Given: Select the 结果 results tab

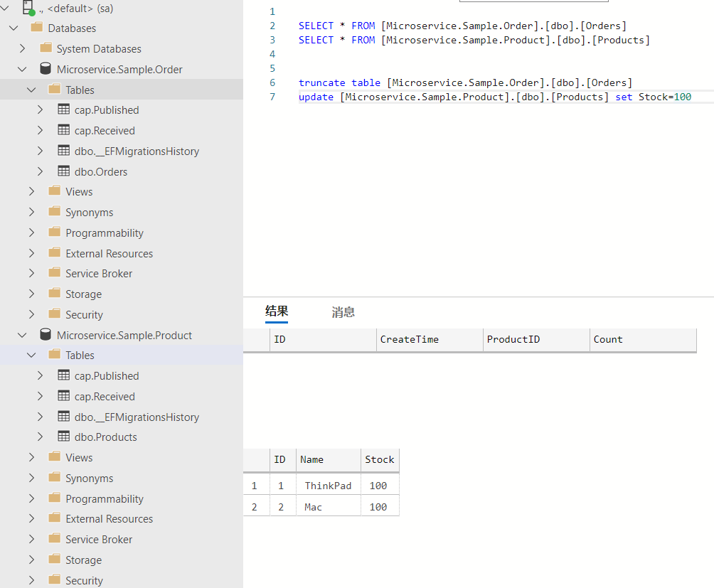Looking at the screenshot, I should click(x=277, y=311).
